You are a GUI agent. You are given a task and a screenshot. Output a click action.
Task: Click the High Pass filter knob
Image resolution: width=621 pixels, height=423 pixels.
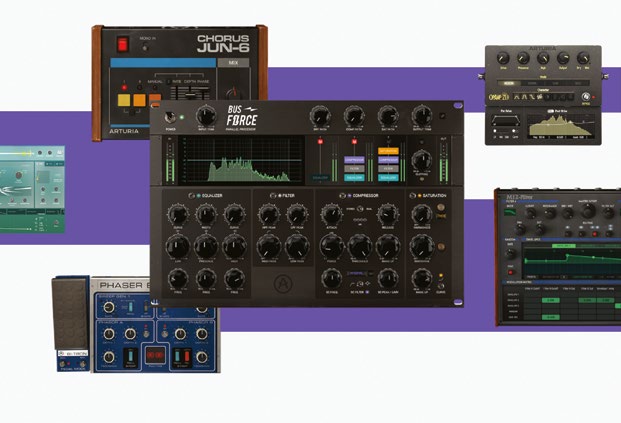[x=269, y=247]
